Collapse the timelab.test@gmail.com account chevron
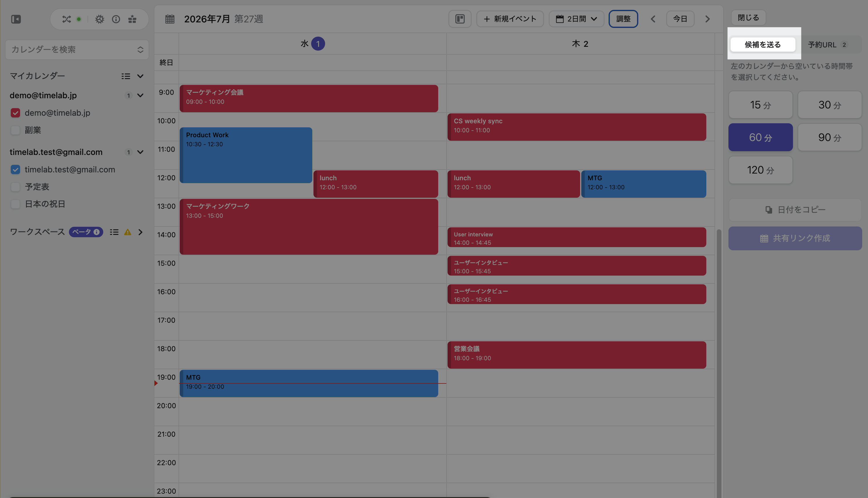The height and width of the screenshot is (498, 868). point(140,152)
